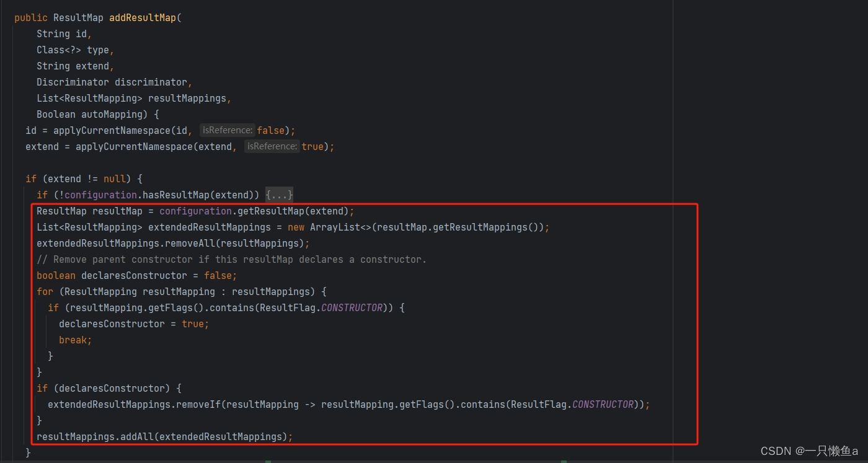Click the 'Boolean autoMapping) {' line
Screen dimensions: 868x463
pyautogui.click(x=98, y=115)
